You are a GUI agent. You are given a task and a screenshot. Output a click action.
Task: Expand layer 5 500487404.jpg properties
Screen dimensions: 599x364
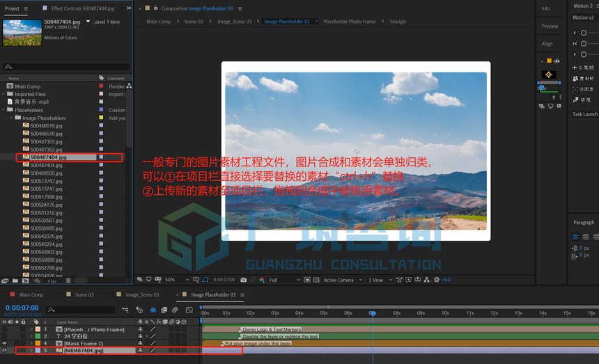pos(31,350)
